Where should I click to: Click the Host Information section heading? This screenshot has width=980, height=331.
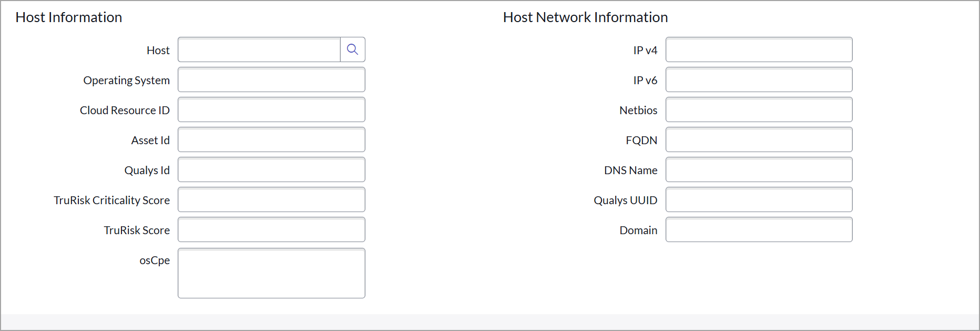(x=69, y=17)
